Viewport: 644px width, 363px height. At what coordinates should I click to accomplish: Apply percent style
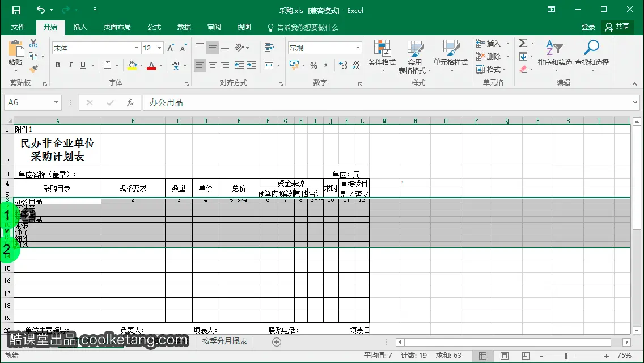tap(314, 65)
